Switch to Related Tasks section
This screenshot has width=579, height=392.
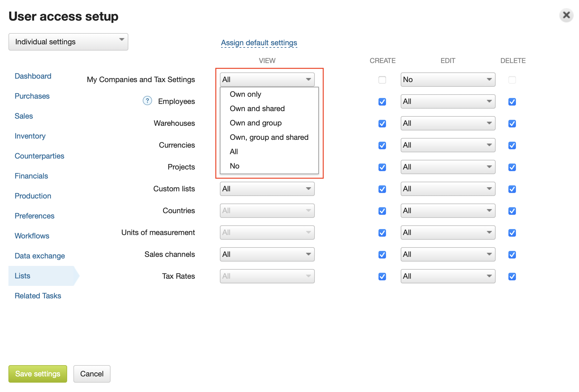38,296
